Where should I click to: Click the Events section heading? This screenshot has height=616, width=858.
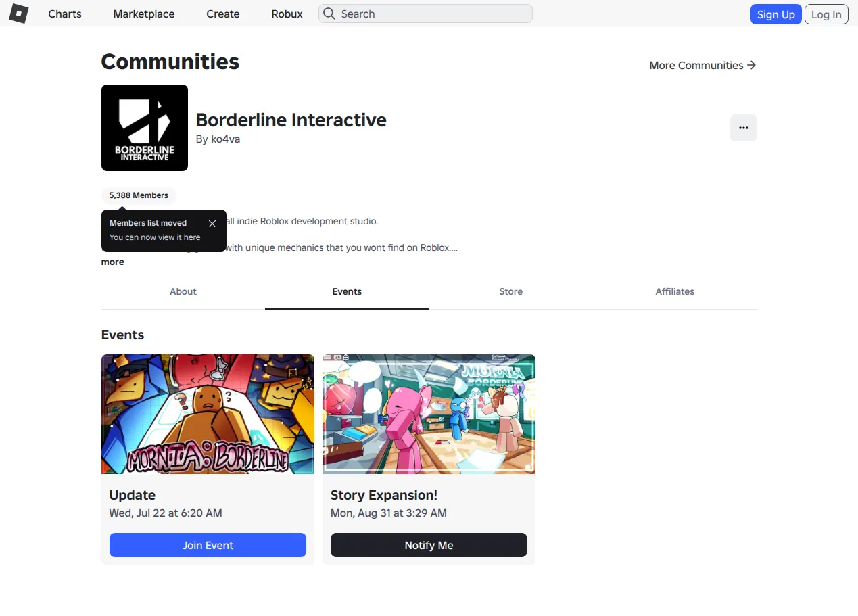(123, 335)
